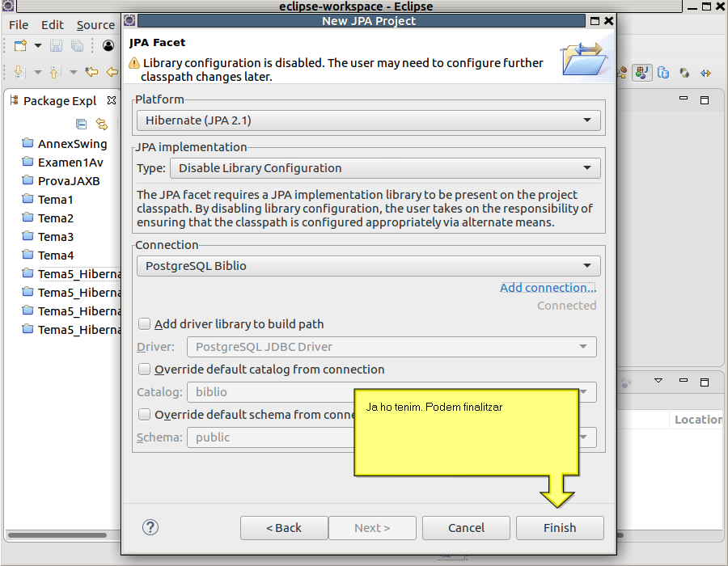728x566 pixels.
Task: Click the < Back button
Action: click(x=284, y=528)
